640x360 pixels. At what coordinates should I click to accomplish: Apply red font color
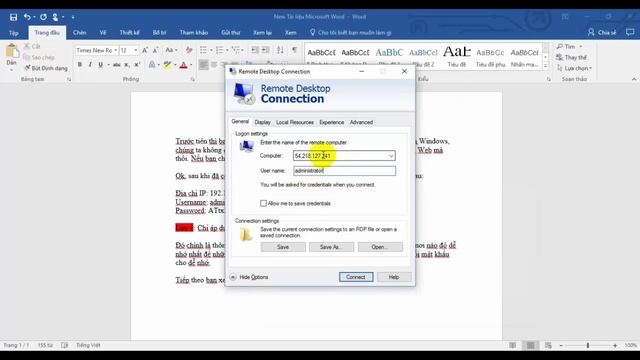click(183, 64)
